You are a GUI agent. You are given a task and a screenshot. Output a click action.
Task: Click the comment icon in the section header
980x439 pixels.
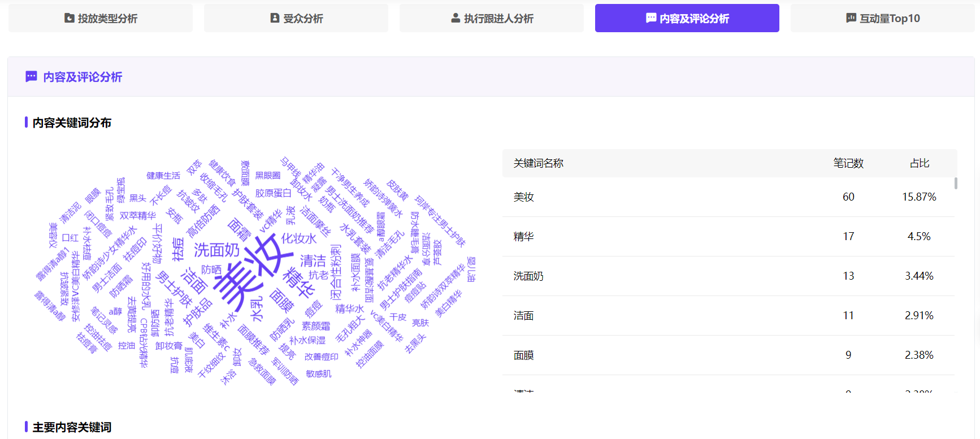pos(32,77)
